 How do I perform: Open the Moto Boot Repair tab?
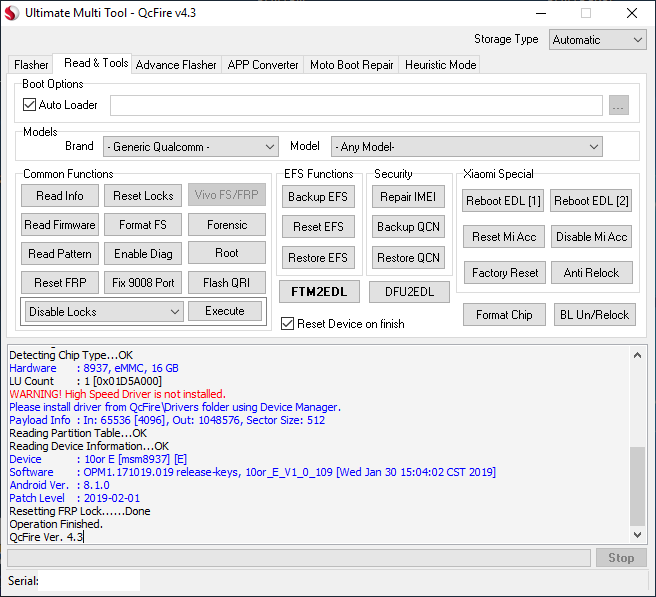[x=351, y=65]
